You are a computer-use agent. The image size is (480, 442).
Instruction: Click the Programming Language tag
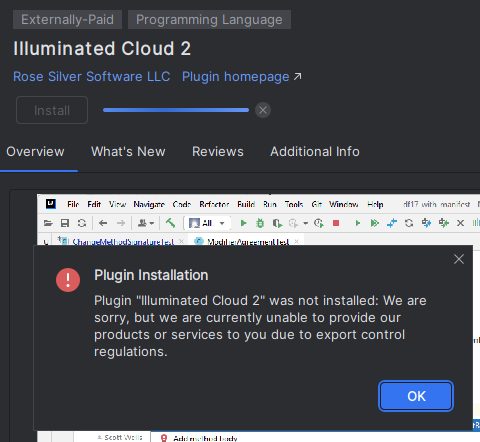coord(209,19)
